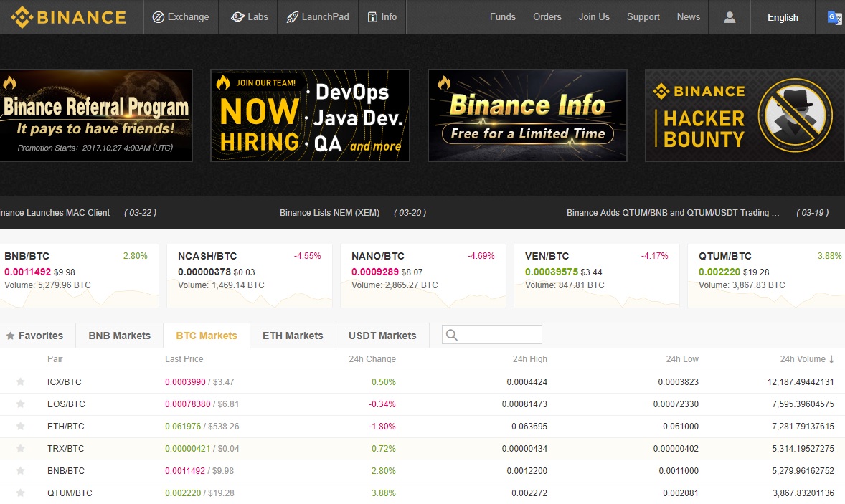Click the EOS/BTC pair name
The width and height of the screenshot is (845, 504).
click(x=66, y=404)
